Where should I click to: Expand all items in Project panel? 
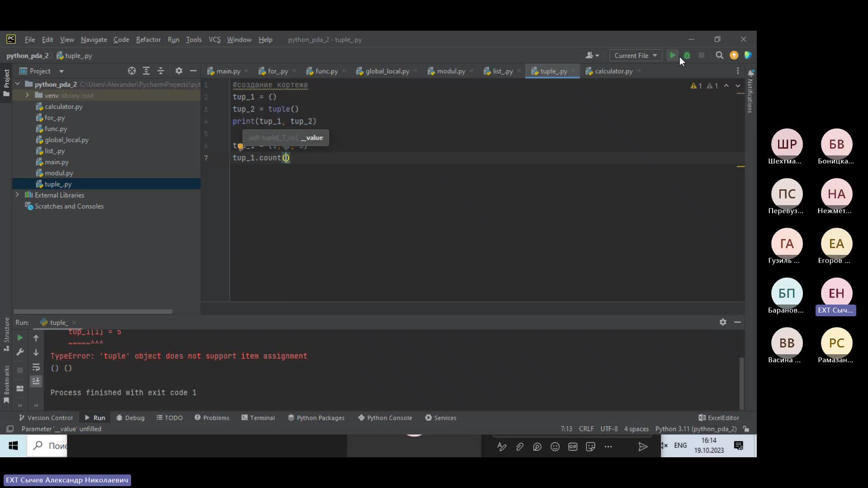(146, 71)
